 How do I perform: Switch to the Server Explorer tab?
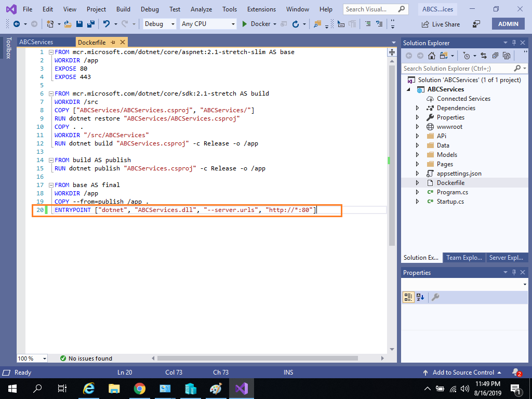pos(506,258)
